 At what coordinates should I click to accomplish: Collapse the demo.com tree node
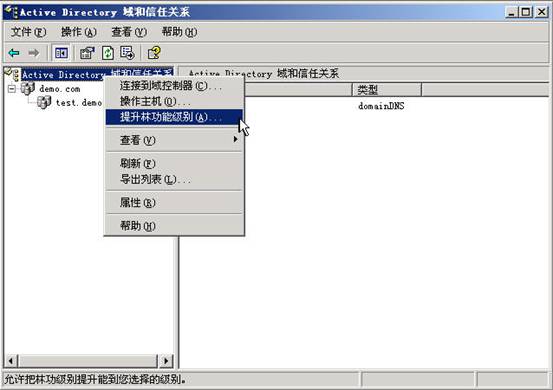click(12, 89)
